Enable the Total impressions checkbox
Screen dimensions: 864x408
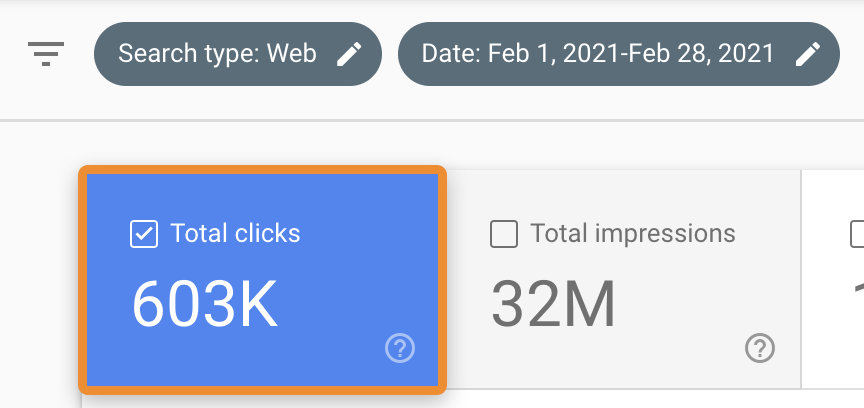pos(504,234)
